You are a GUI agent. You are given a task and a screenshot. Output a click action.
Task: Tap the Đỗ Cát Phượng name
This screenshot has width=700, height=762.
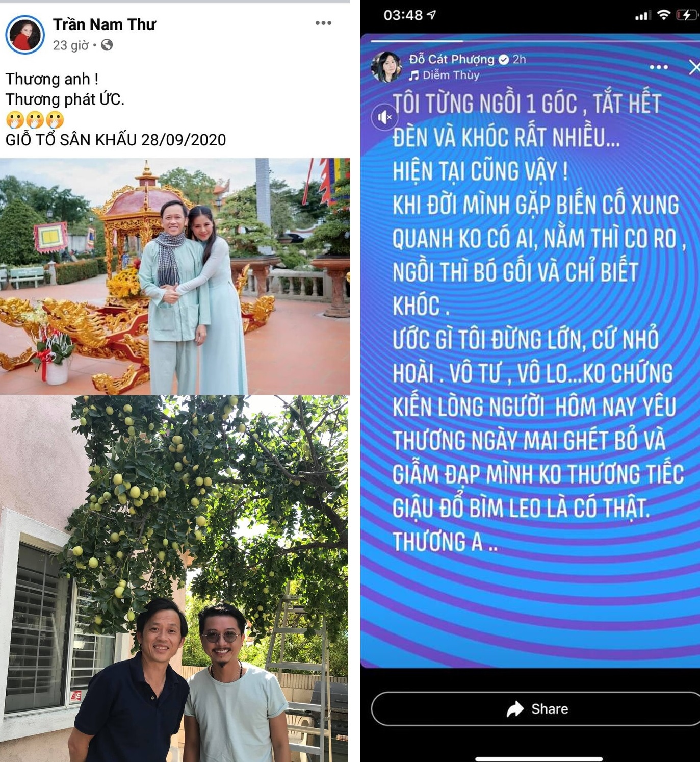tap(452, 59)
